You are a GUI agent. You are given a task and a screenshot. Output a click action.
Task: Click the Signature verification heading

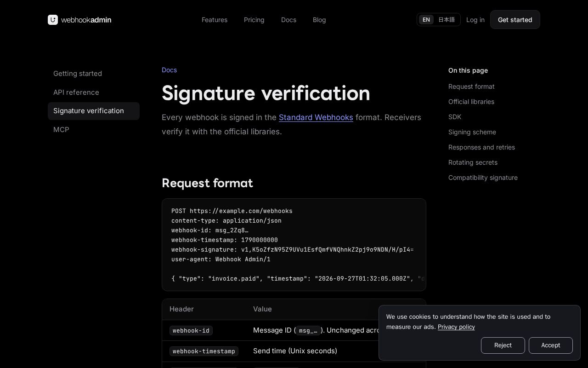point(266,93)
